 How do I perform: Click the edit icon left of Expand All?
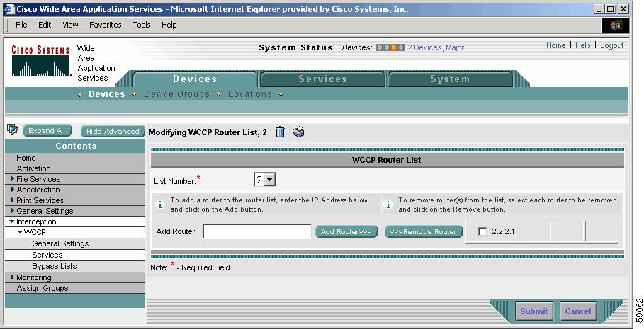13,130
